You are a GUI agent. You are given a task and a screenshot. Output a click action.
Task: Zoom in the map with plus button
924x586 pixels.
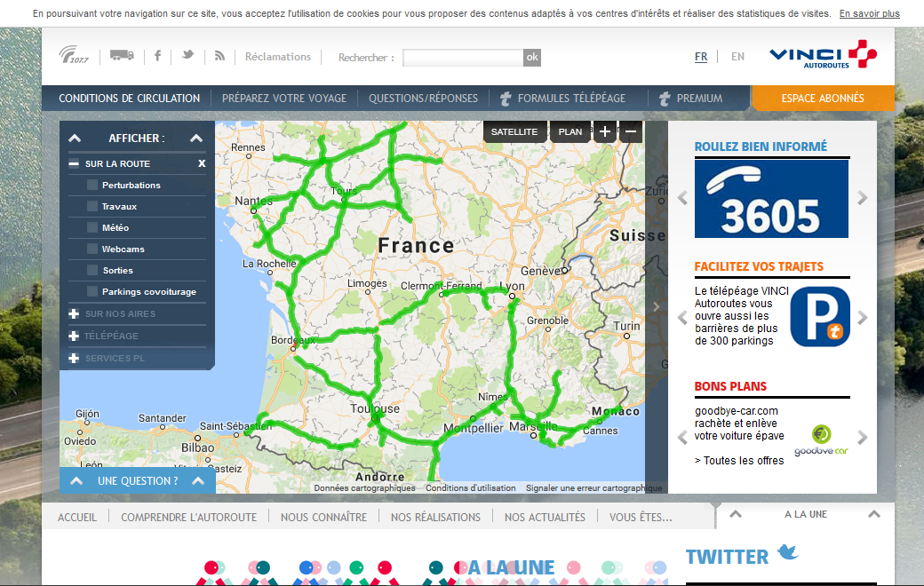[x=605, y=131]
